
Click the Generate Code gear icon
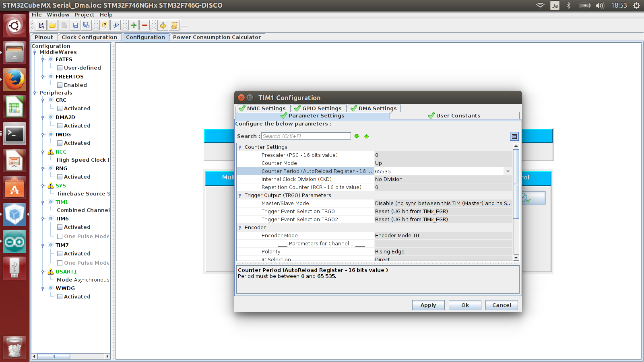point(163,25)
